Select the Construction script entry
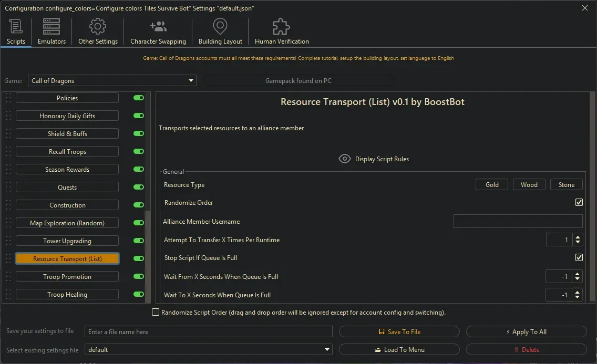The image size is (597, 364). 67,205
